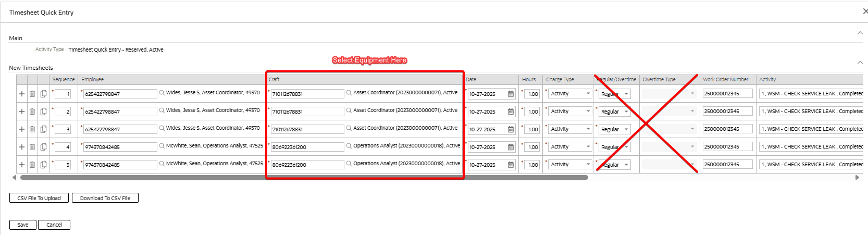Open Charge Type dropdown in row 1

coord(588,94)
